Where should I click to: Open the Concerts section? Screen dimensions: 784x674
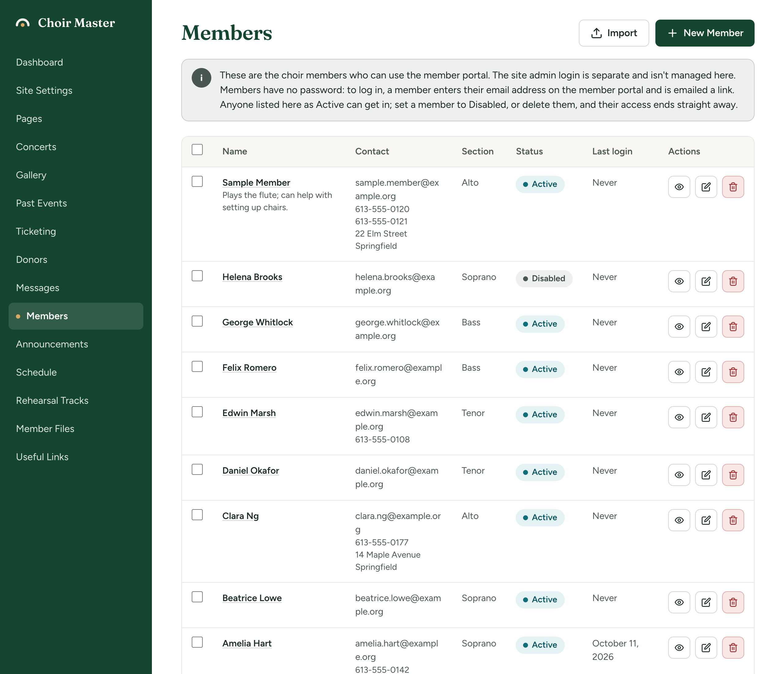(x=76, y=147)
